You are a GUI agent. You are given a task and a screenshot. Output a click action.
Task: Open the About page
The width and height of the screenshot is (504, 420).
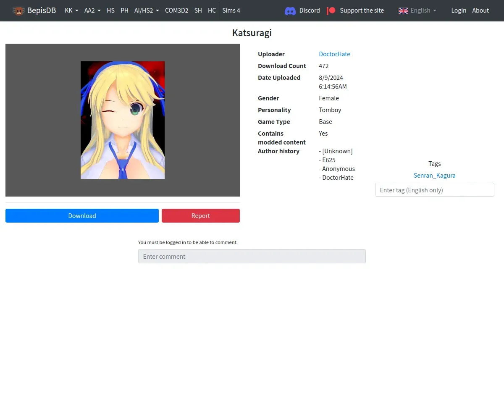pyautogui.click(x=480, y=10)
